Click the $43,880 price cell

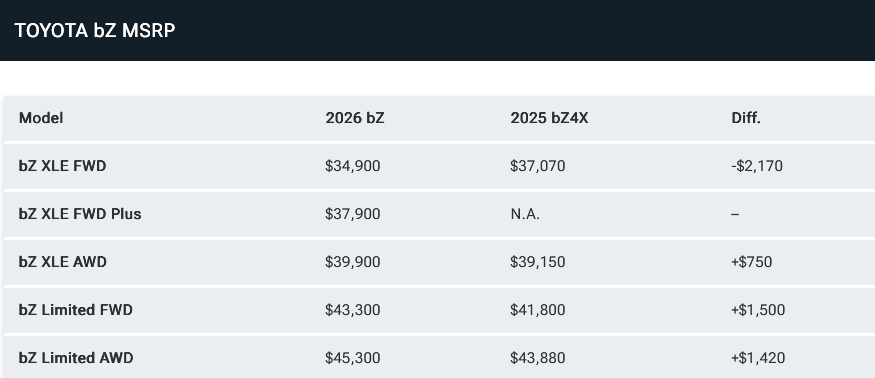pyautogui.click(x=537, y=358)
